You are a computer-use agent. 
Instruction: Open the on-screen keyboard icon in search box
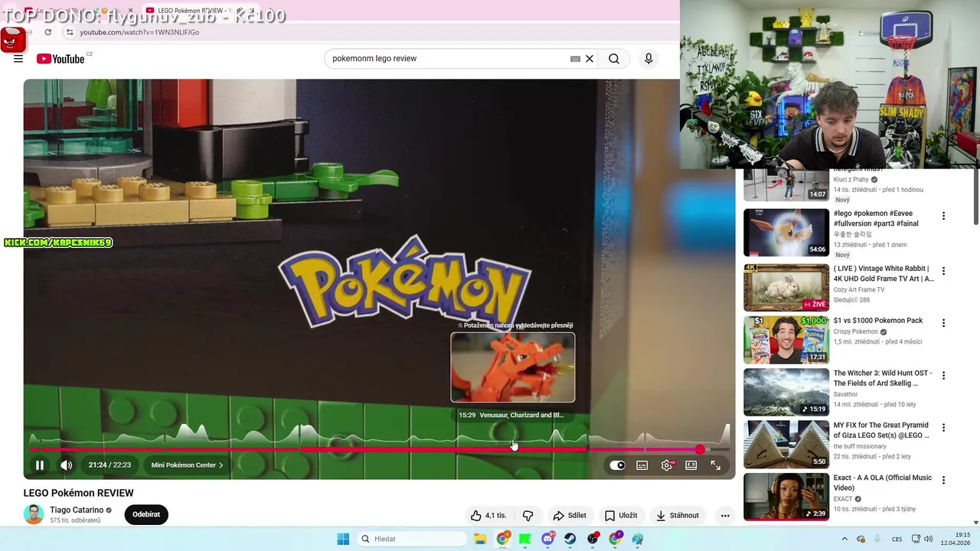[x=575, y=58]
